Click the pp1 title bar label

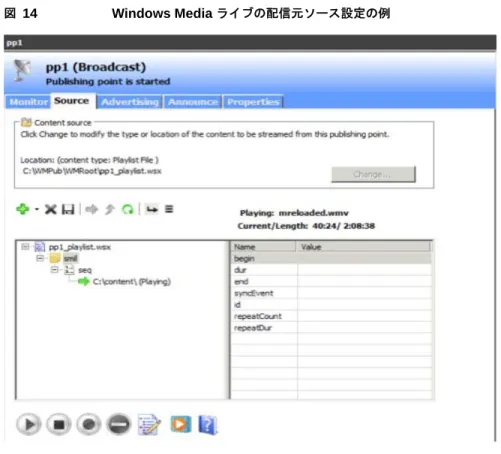coord(14,43)
